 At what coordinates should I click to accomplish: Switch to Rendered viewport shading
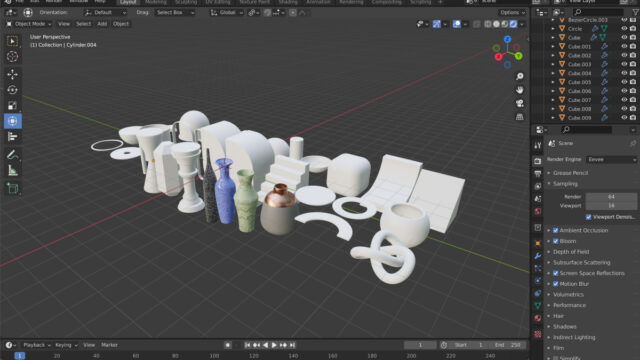pyautogui.click(x=513, y=24)
